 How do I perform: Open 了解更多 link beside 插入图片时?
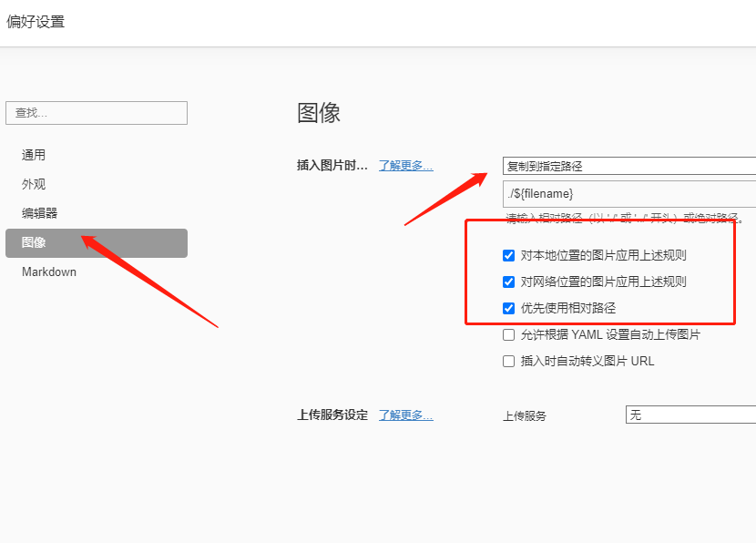[405, 166]
